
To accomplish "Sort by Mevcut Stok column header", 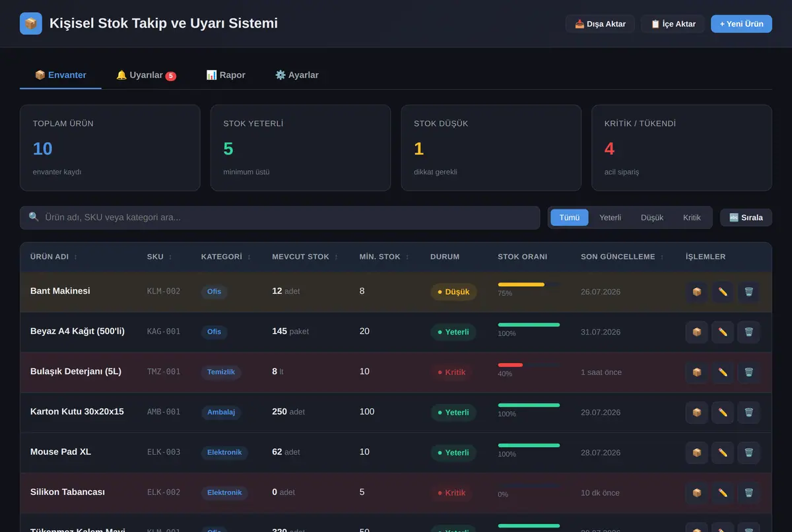I will (305, 257).
